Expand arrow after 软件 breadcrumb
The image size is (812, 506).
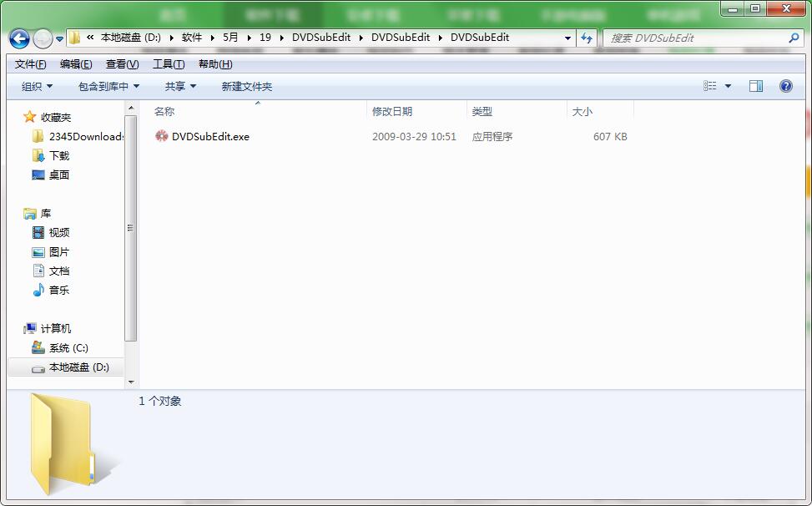tap(212, 38)
